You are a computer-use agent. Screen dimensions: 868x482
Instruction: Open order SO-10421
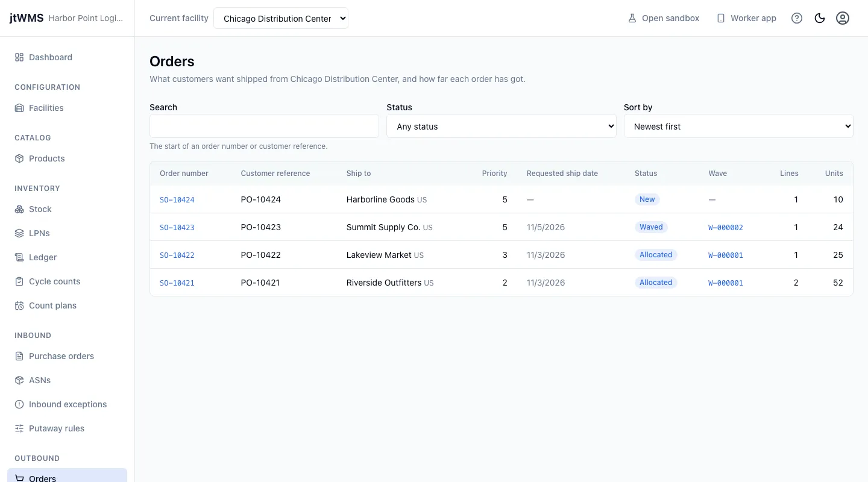pyautogui.click(x=177, y=283)
